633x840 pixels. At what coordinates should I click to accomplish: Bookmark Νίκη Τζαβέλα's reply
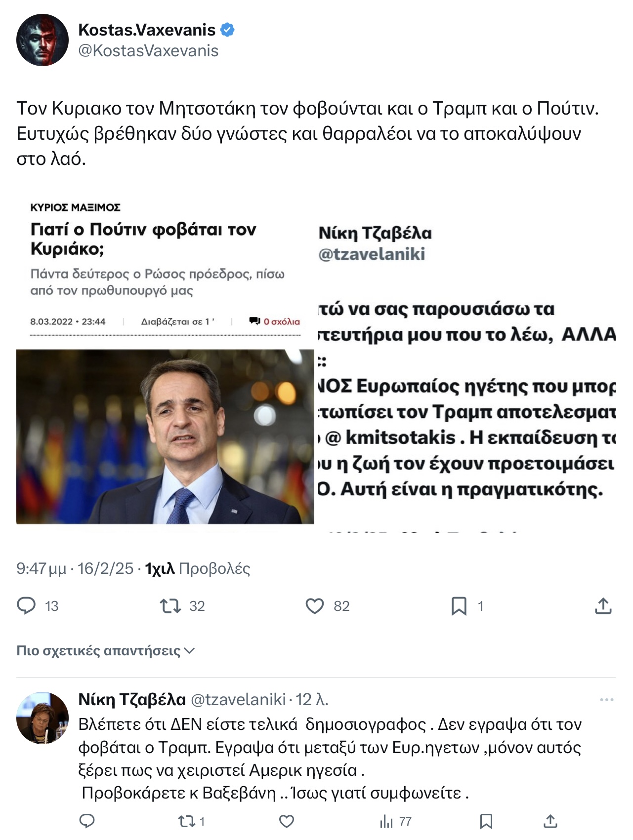(486, 821)
